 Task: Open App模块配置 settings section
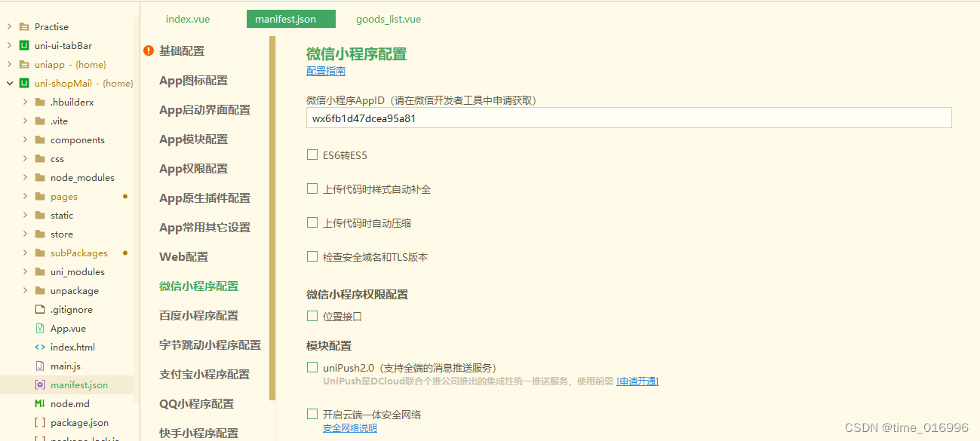click(194, 139)
